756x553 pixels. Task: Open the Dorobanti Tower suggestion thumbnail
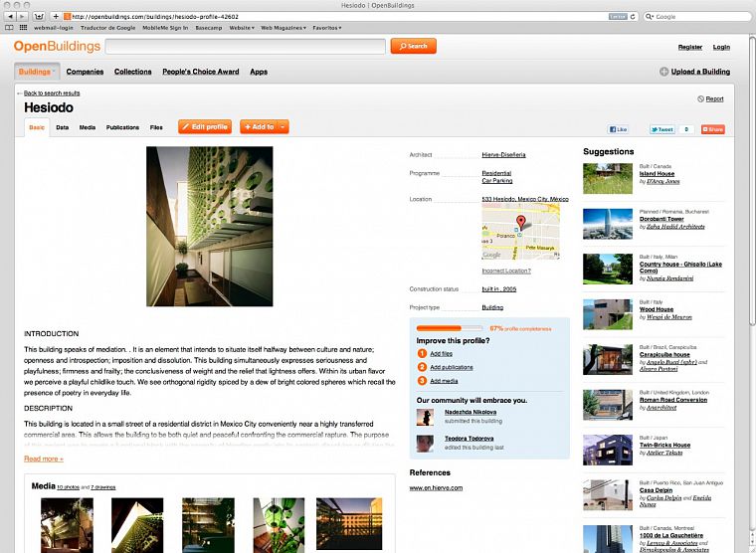(608, 224)
